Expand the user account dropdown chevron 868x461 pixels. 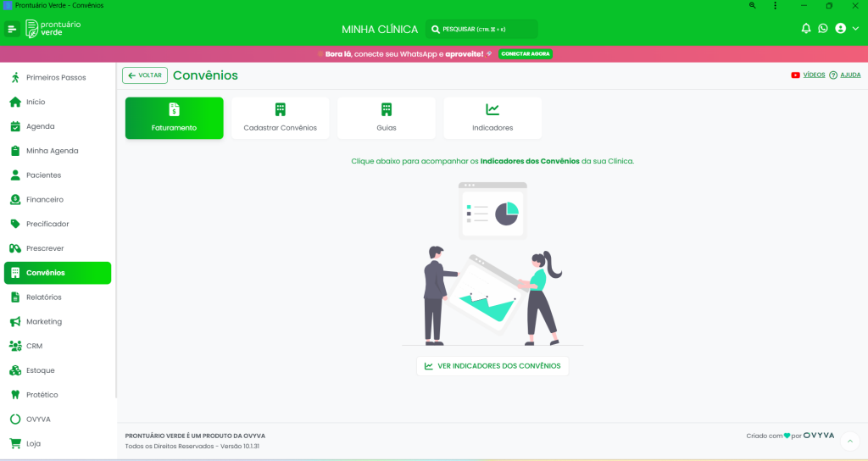[855, 29]
